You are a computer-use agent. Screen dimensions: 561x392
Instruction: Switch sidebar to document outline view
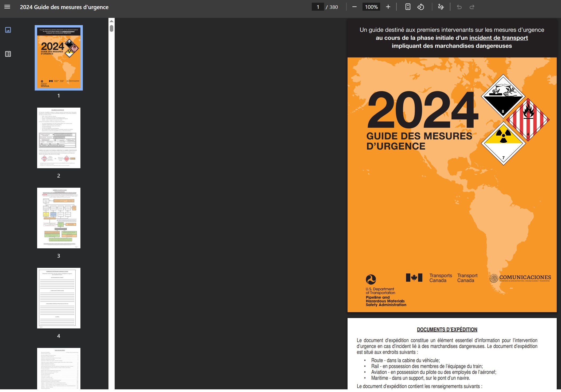8,54
